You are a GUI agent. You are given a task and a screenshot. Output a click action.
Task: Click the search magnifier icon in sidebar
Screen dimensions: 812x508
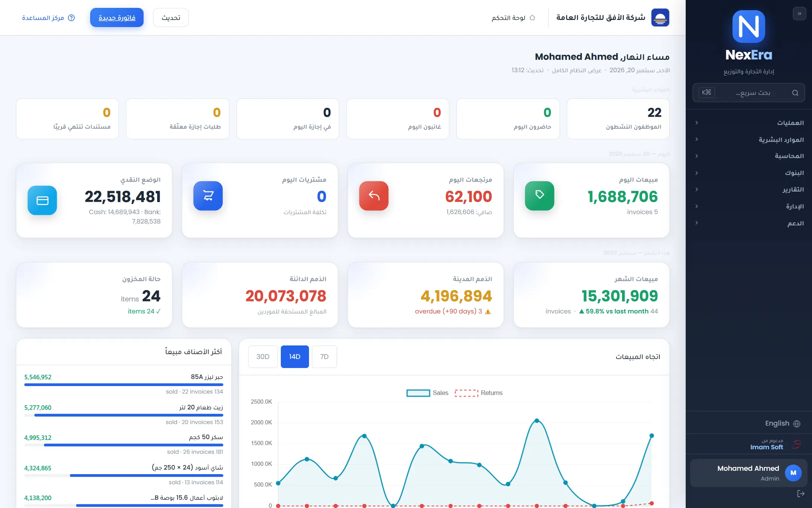795,93
